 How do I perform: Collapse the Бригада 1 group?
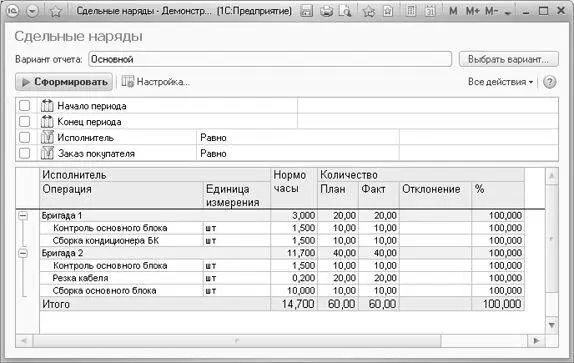pyautogui.click(x=23, y=216)
